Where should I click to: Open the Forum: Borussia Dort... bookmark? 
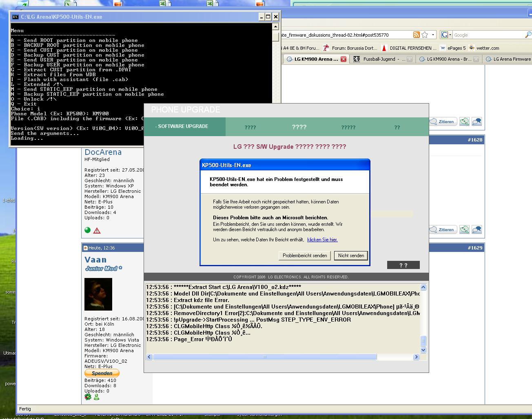pos(350,48)
